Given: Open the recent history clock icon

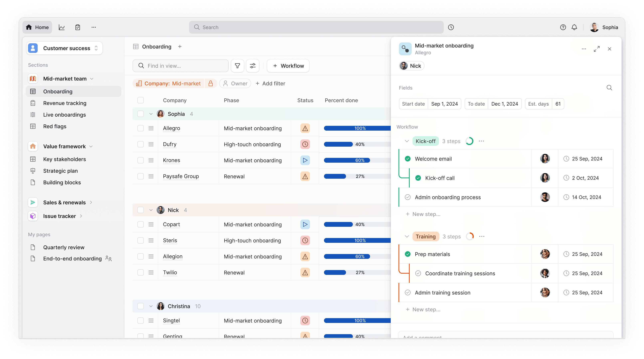Looking at the screenshot, I should pyautogui.click(x=451, y=27).
